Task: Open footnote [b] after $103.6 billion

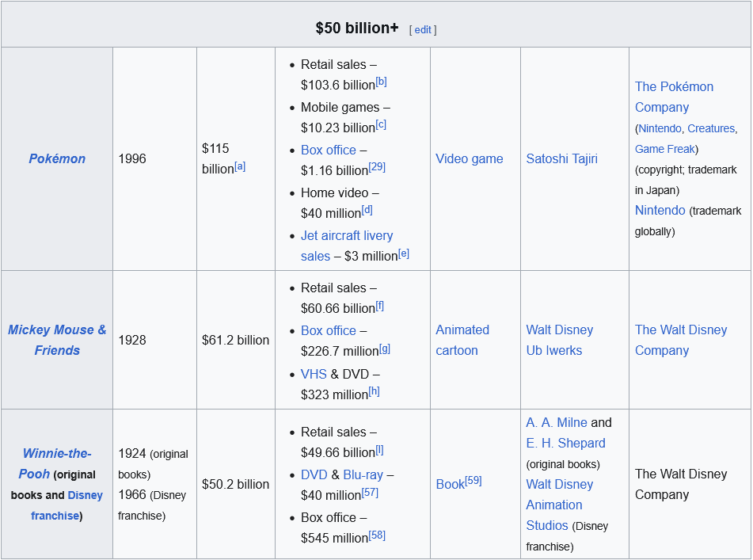Action: (x=382, y=82)
